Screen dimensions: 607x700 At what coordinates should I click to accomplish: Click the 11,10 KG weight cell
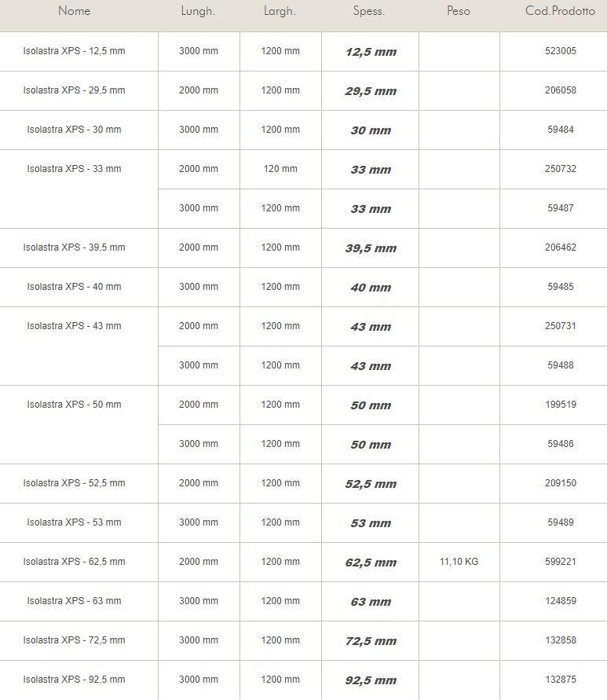click(x=459, y=562)
